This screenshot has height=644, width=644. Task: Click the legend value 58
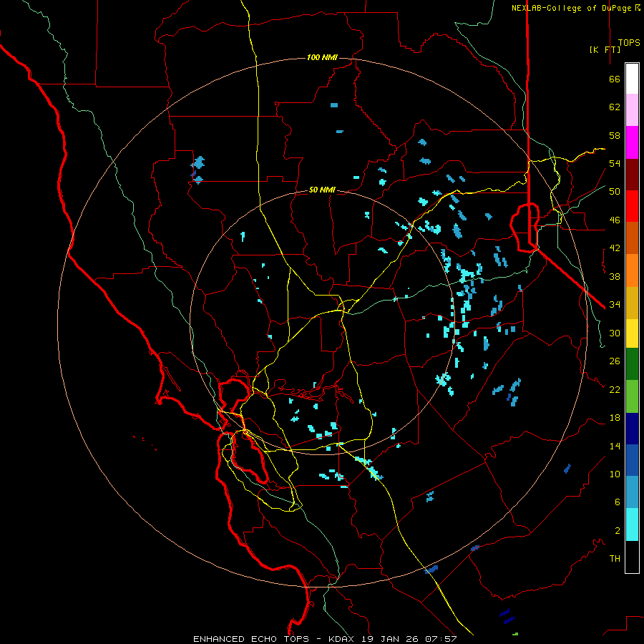pos(615,135)
